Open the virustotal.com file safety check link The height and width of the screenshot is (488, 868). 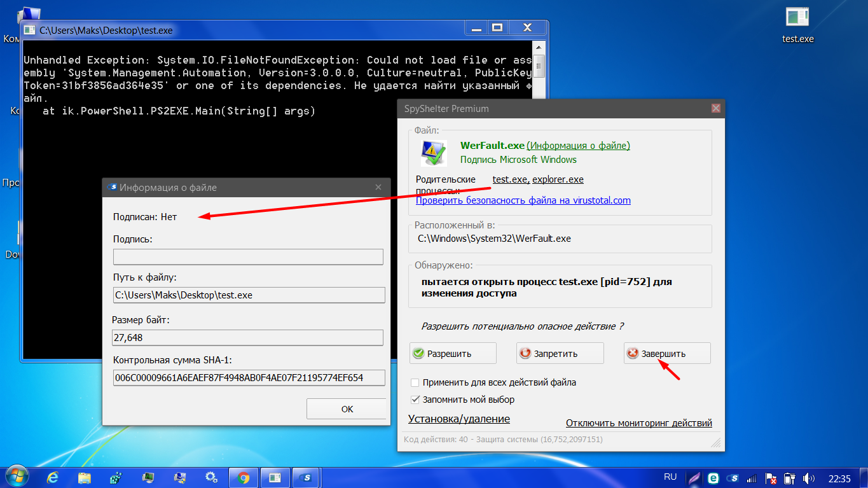(x=523, y=200)
